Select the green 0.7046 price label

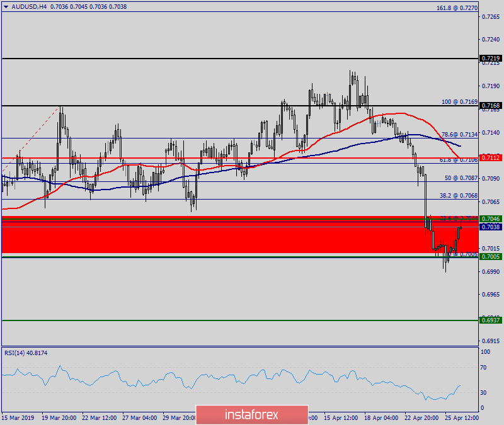coord(490,218)
